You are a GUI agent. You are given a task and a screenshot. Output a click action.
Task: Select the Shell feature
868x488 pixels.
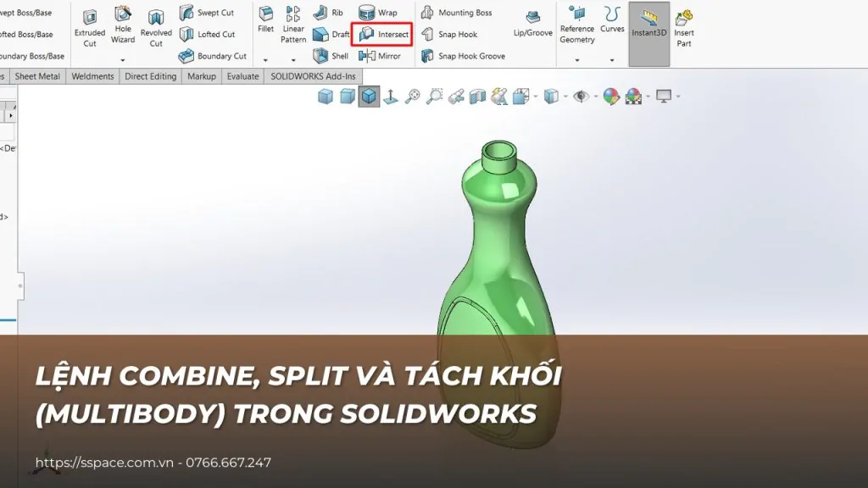click(x=331, y=56)
